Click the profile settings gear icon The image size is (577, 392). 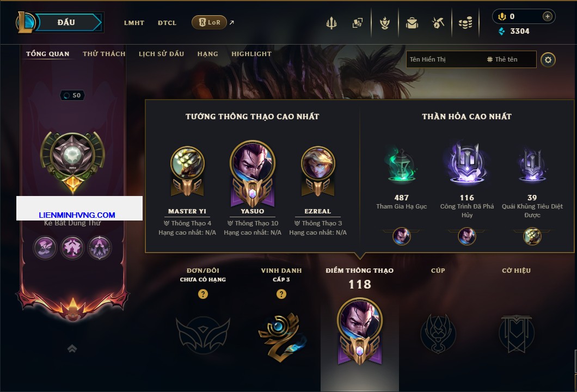pos(548,60)
